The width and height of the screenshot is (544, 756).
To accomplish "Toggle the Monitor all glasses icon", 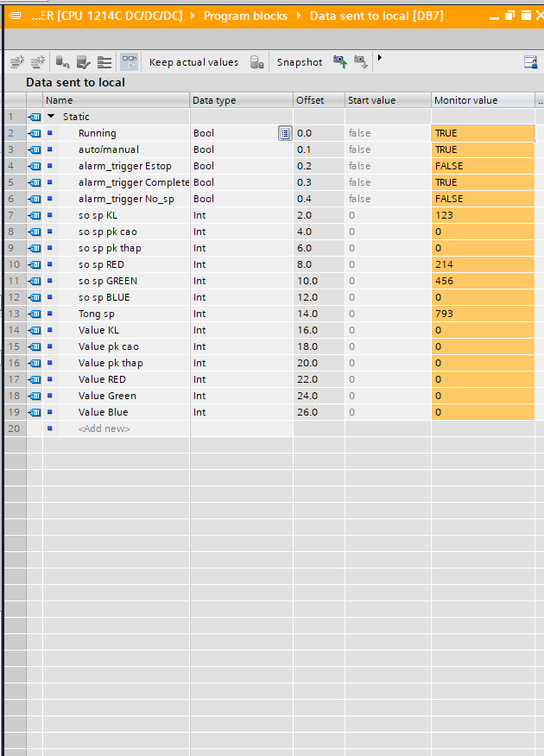I will click(x=130, y=61).
